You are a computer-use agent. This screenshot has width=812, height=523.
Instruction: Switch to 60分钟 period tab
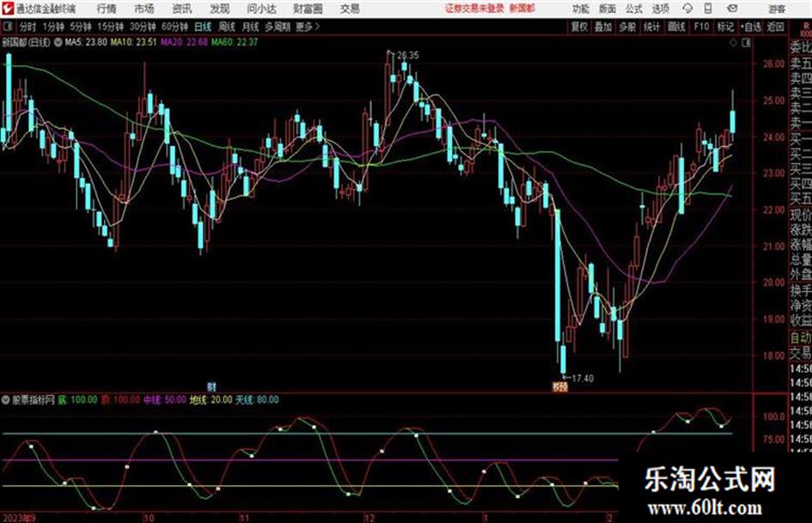(174, 27)
